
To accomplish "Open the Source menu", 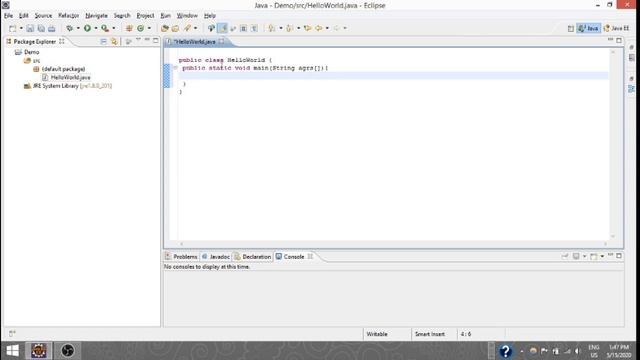I will tap(43, 16).
